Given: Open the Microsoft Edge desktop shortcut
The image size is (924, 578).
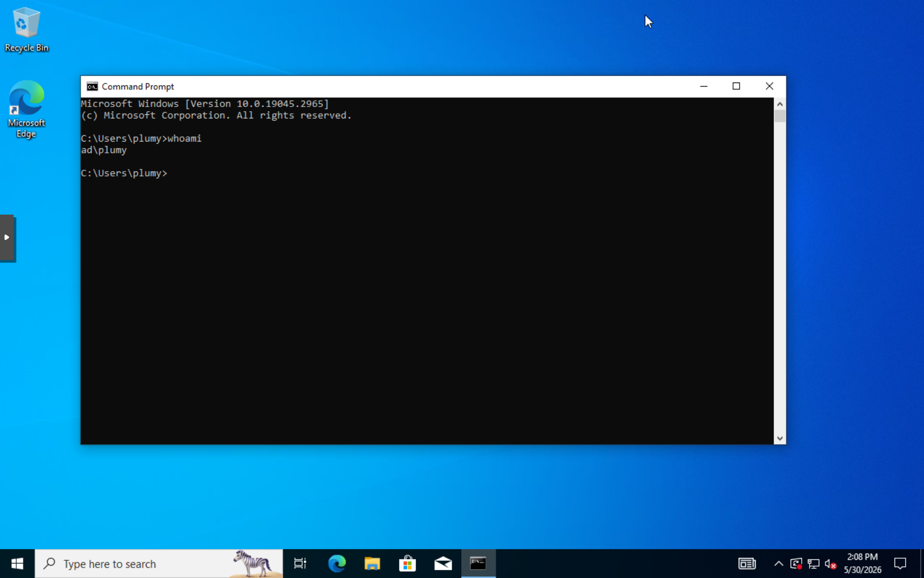Looking at the screenshot, I should pyautogui.click(x=26, y=109).
